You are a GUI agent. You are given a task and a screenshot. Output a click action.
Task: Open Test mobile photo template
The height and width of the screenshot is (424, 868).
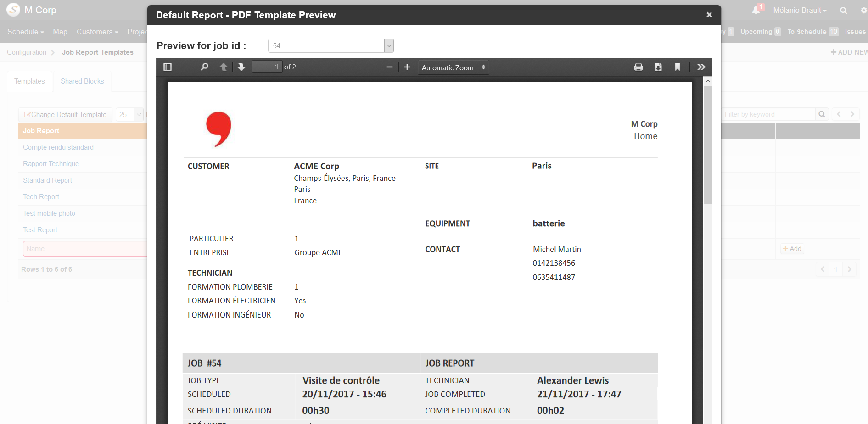click(x=49, y=213)
